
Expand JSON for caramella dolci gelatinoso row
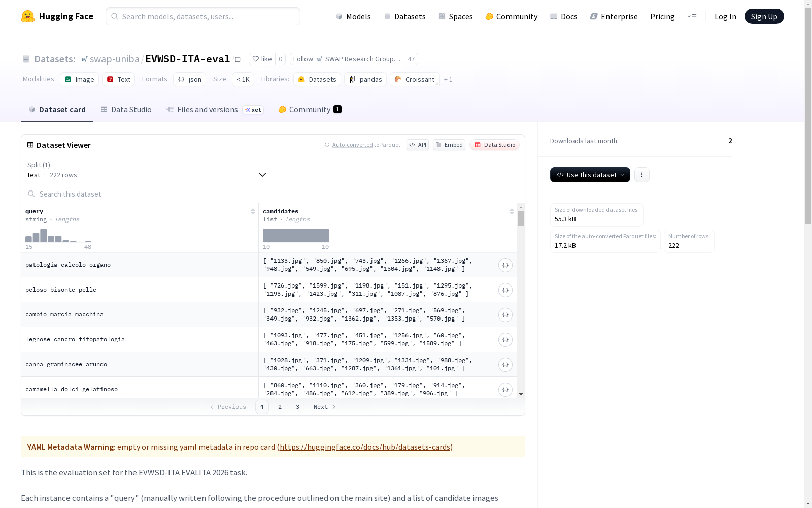coord(505,390)
